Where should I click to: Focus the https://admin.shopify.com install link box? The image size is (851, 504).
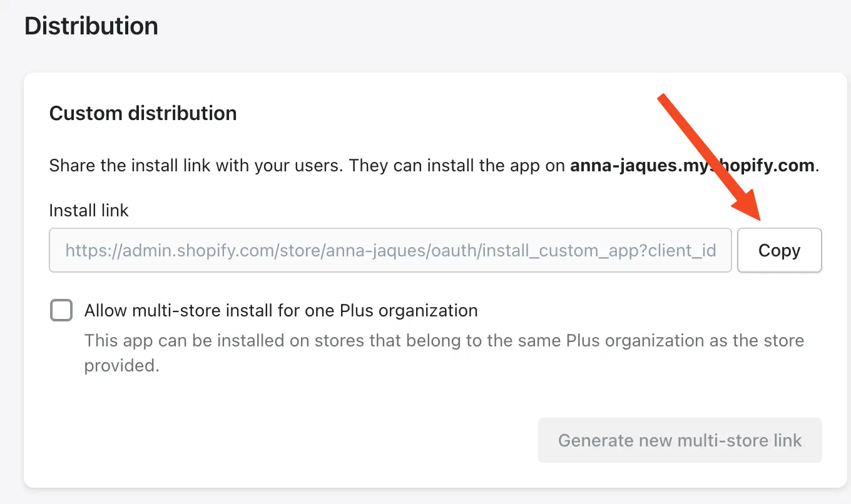click(388, 250)
